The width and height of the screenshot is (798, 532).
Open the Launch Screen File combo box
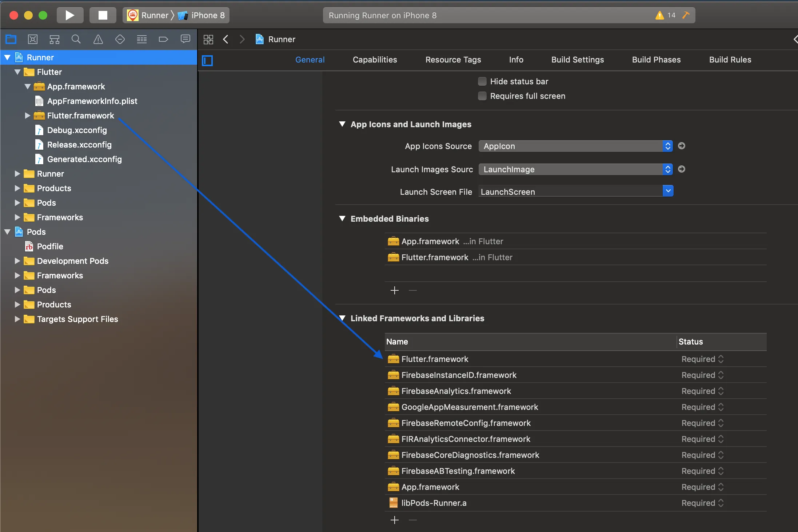[668, 191]
